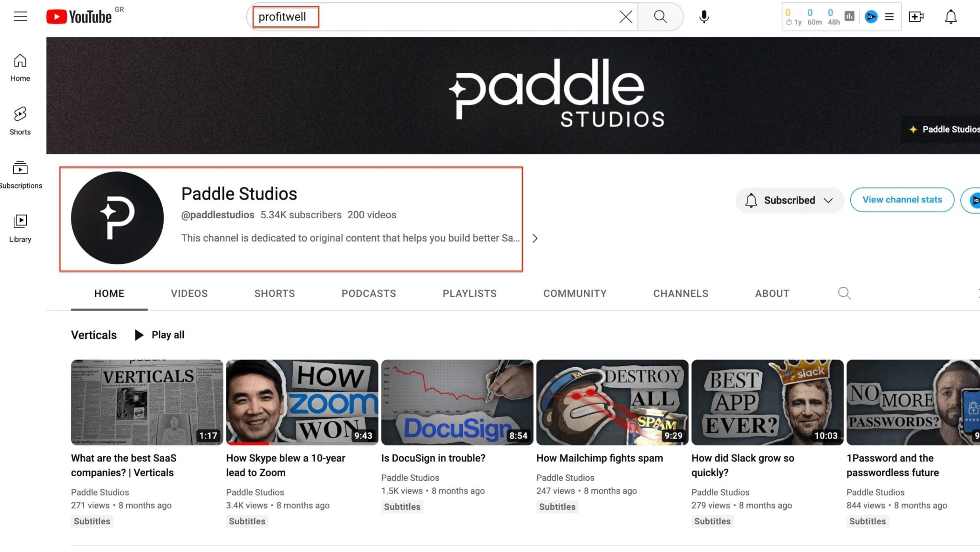Open the CHANNELS tab

pyautogui.click(x=680, y=293)
